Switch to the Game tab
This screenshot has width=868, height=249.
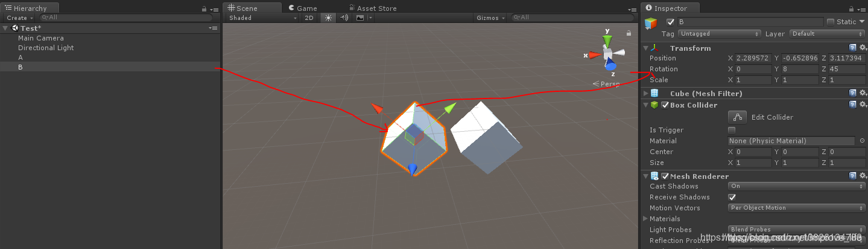(x=302, y=8)
